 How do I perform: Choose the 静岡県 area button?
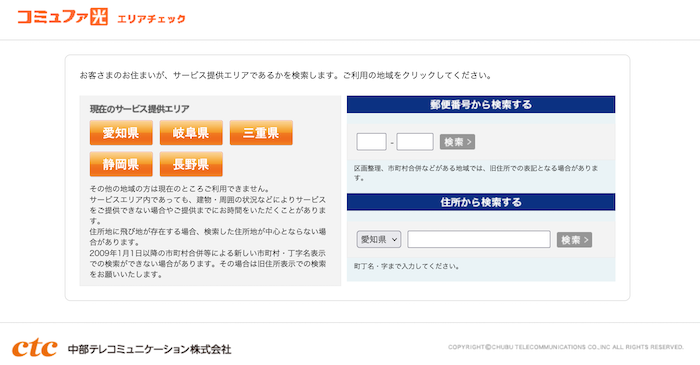click(x=121, y=164)
